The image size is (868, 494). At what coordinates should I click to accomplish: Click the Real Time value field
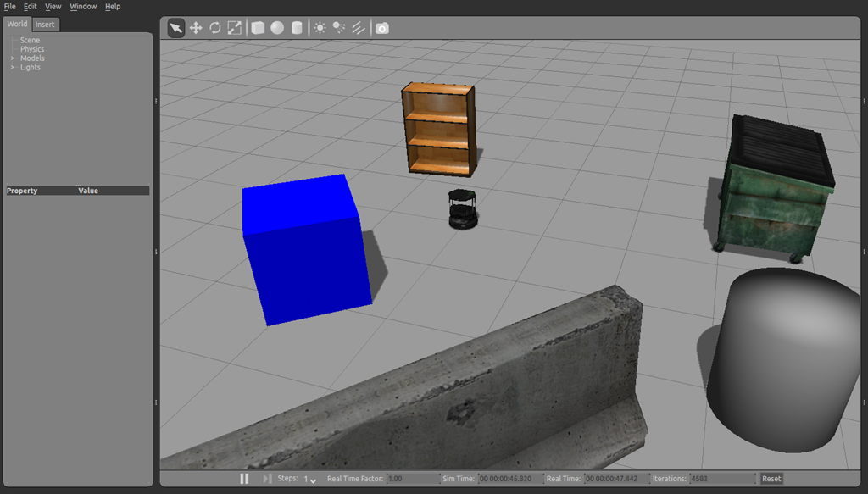(x=616, y=479)
